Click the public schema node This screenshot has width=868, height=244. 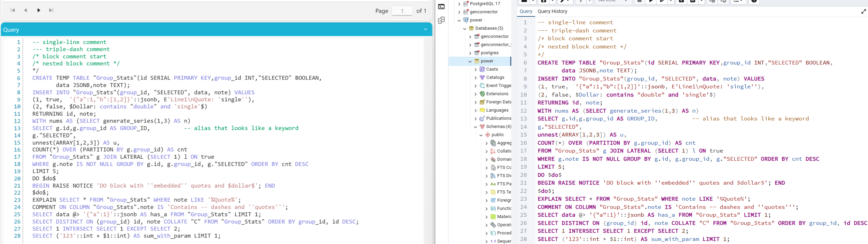(x=498, y=135)
